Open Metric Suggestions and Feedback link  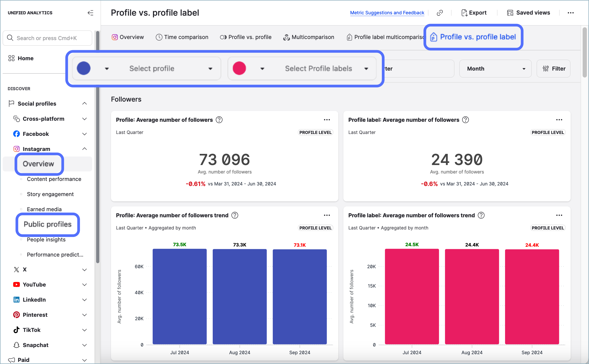click(387, 13)
